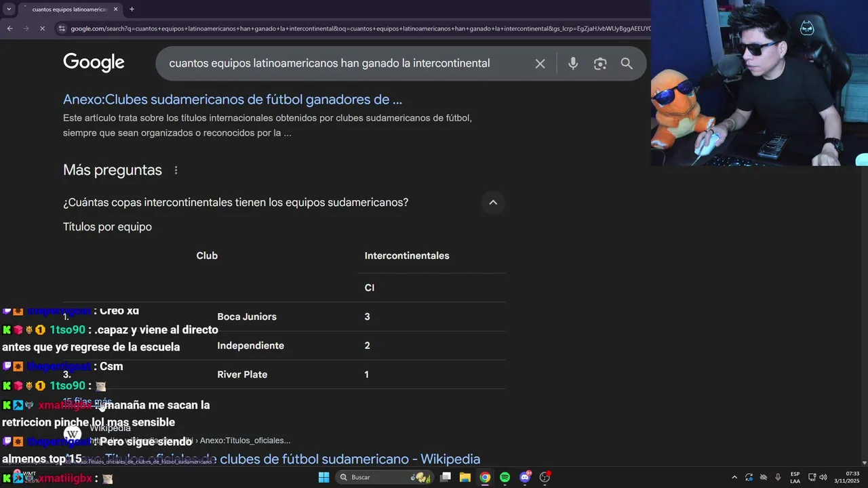Click the 'Club' column header
This screenshot has width=868, height=488.
[x=207, y=256]
